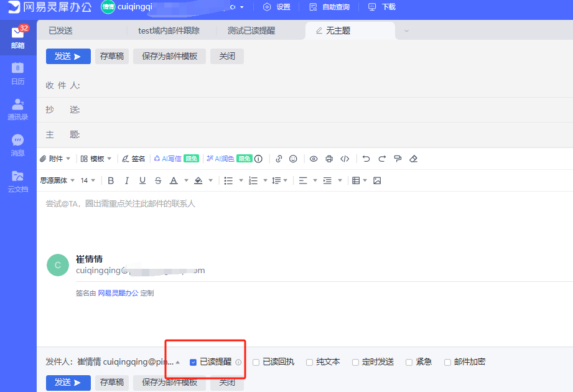Image resolution: width=573 pixels, height=392 pixels.
Task: Open the Cloud Docs sidebar icon
Action: 17,181
